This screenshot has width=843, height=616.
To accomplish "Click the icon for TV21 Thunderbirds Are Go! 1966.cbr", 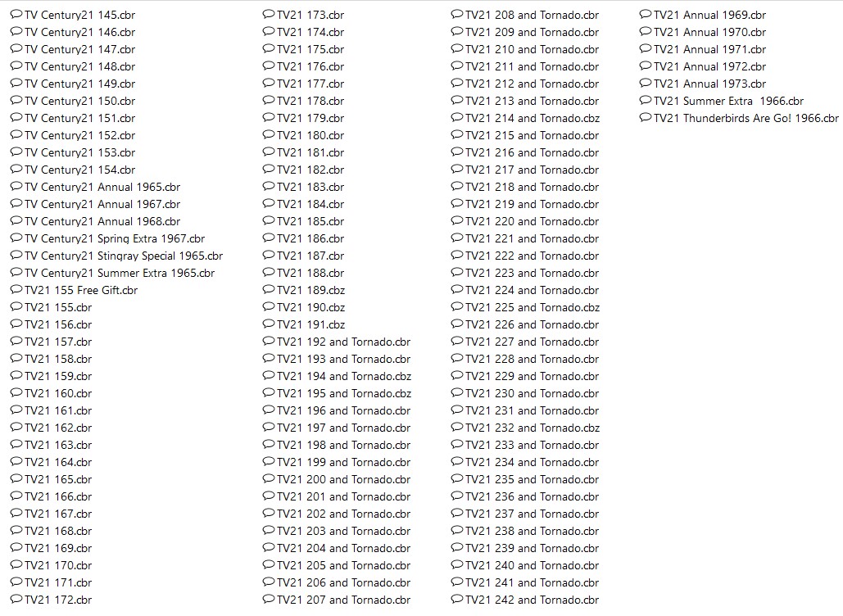I will [x=646, y=118].
